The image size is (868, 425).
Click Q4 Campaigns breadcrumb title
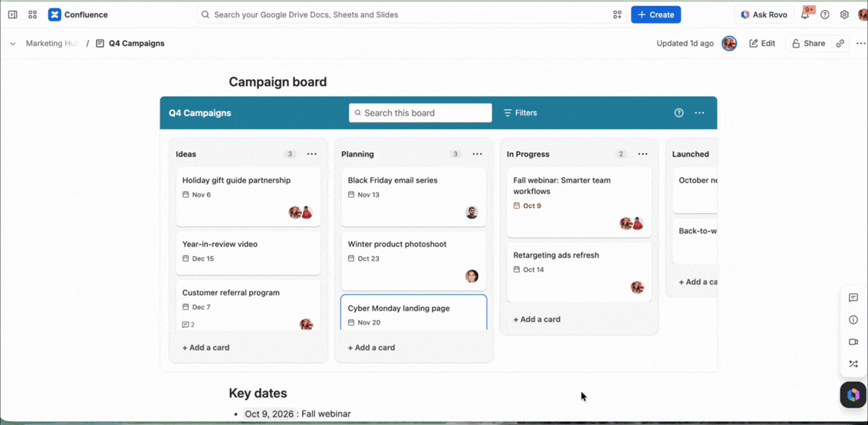(x=136, y=43)
